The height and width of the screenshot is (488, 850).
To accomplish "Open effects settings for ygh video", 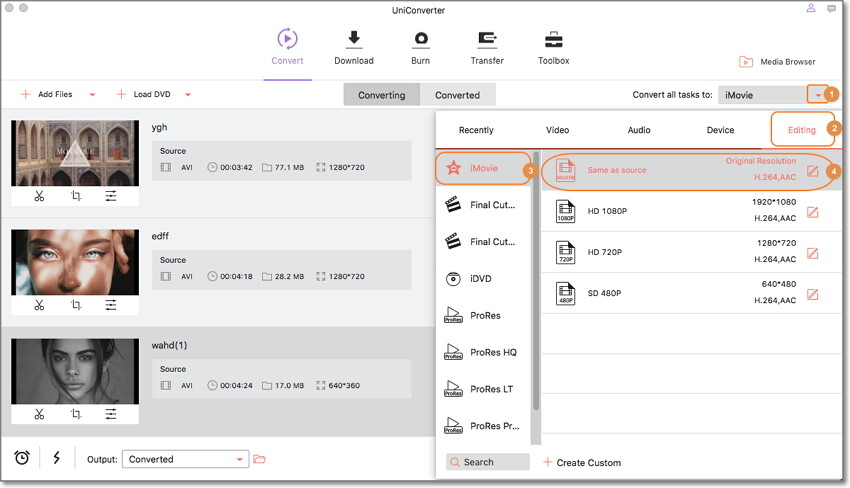I will pyautogui.click(x=111, y=196).
